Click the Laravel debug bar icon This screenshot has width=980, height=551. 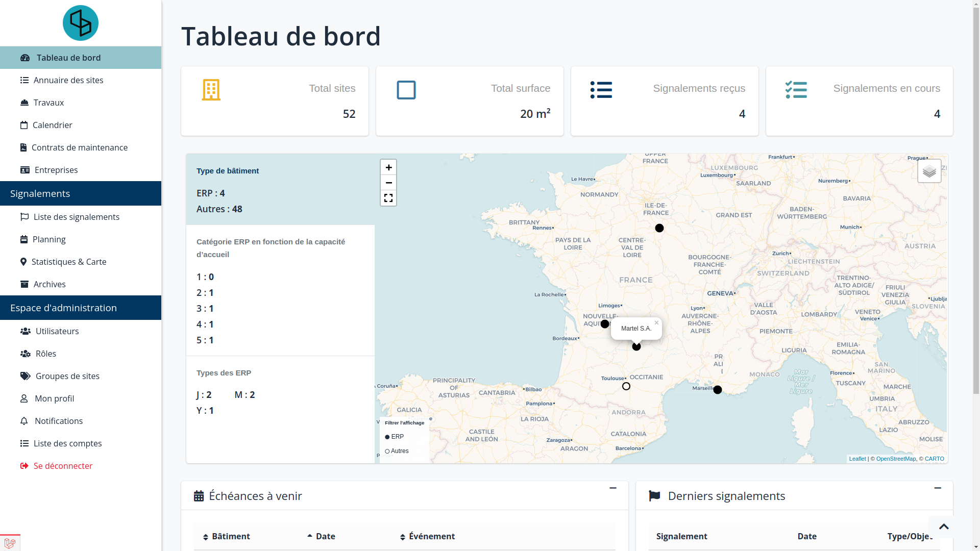pos(10,543)
